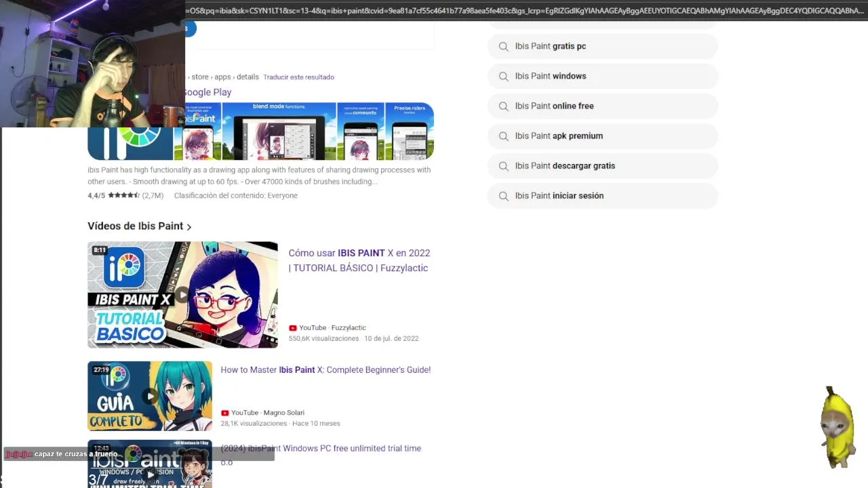Click the 550,6K visualizaciones text
Screen dimensions: 868x488
pos(323,339)
